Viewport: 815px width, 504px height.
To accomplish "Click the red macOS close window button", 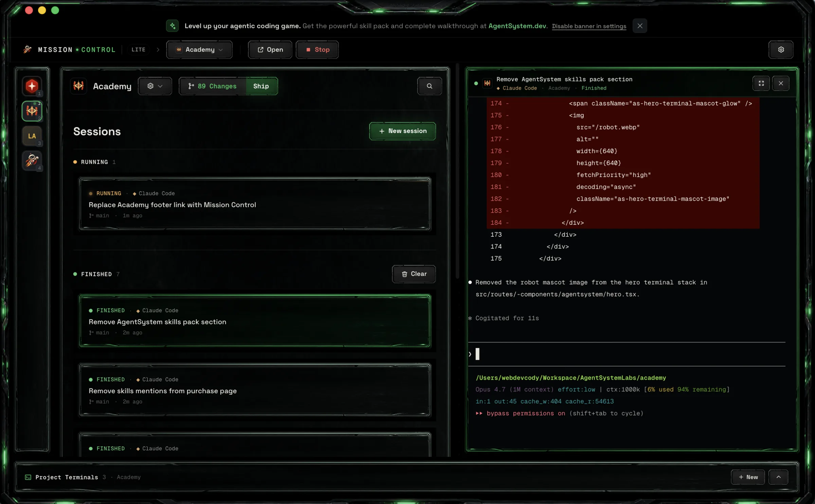I will coord(29,10).
